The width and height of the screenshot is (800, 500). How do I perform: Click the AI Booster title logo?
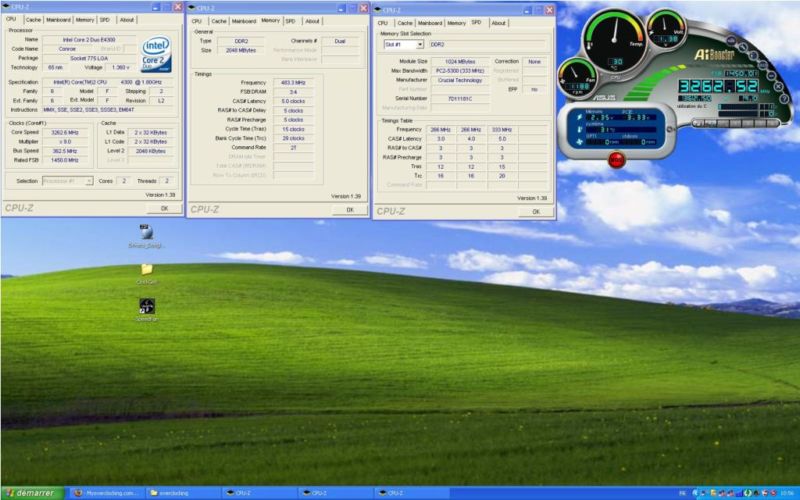(x=714, y=55)
